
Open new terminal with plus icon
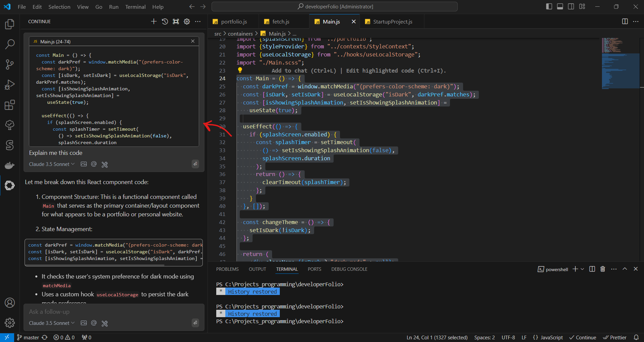point(575,269)
